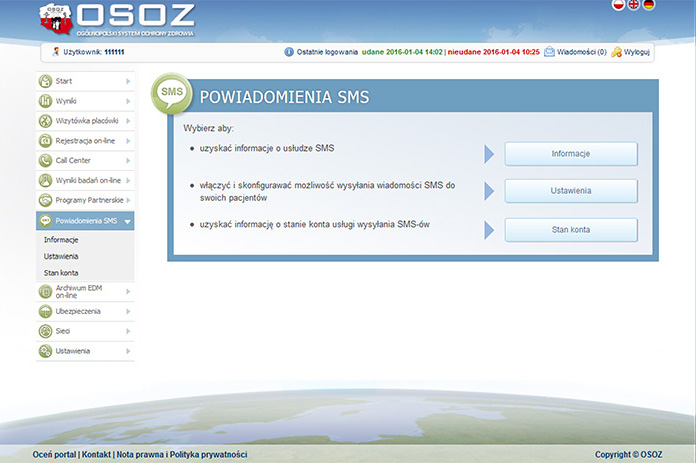Open the Kontakt footer link
This screenshot has height=463, width=696.
pos(96,455)
